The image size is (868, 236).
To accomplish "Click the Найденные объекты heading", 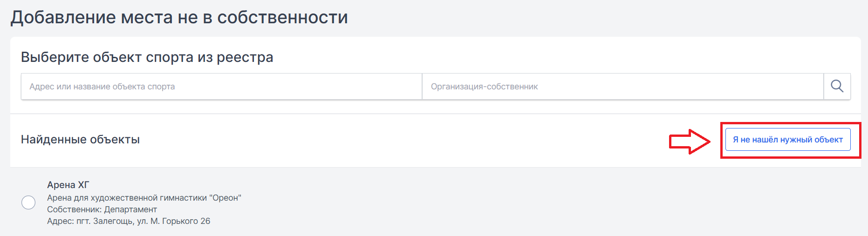I will pos(80,139).
